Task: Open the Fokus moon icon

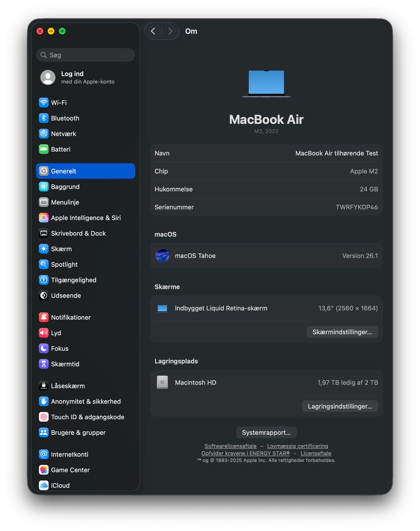Action: [43, 348]
